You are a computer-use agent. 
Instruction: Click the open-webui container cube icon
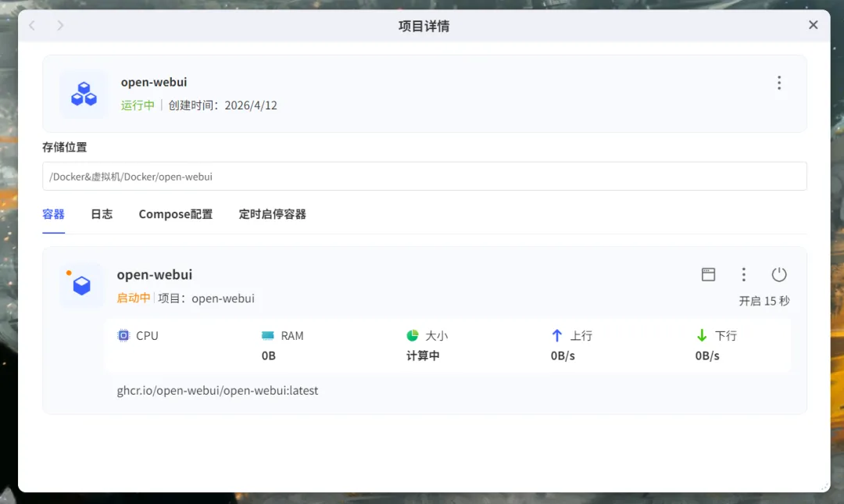(82, 285)
